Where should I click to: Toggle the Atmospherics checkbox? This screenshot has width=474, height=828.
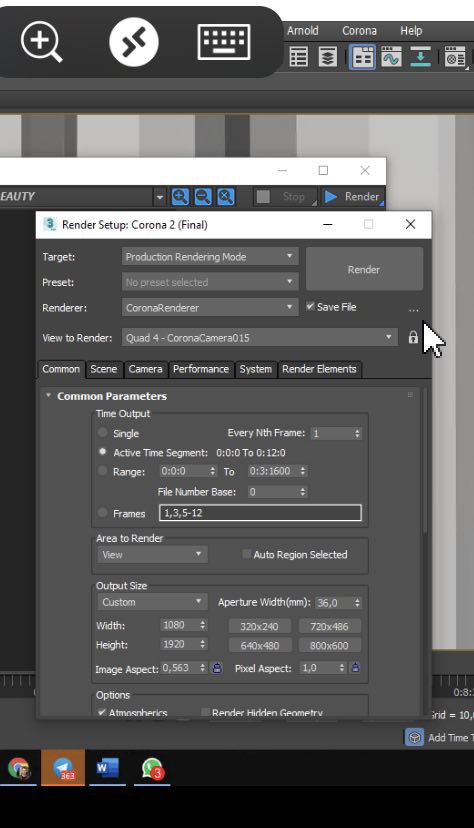click(x=102, y=712)
